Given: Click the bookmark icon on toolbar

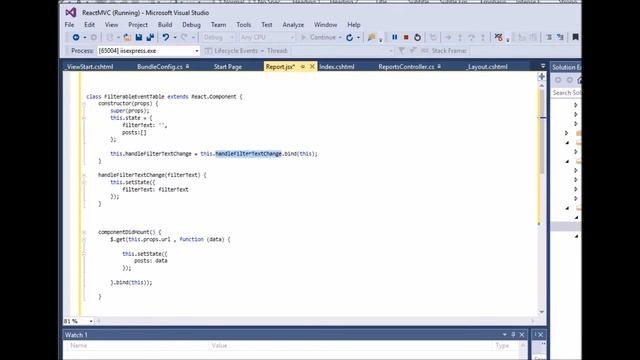Looking at the screenshot, I should coord(575,38).
